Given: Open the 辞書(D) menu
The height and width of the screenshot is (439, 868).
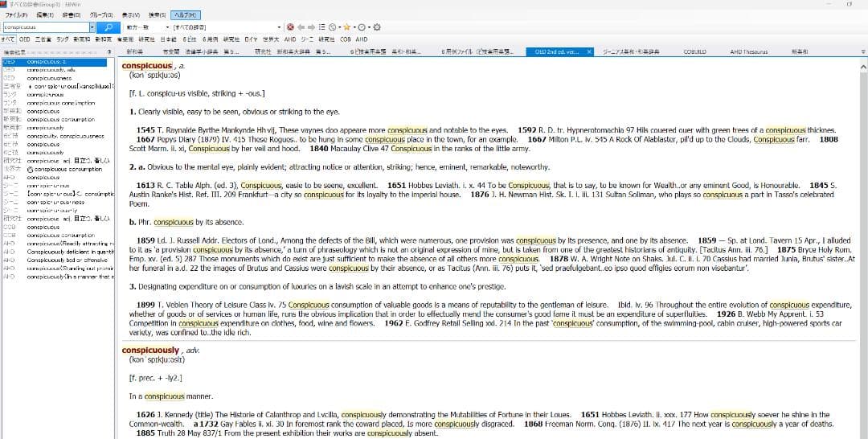Looking at the screenshot, I should (72, 15).
